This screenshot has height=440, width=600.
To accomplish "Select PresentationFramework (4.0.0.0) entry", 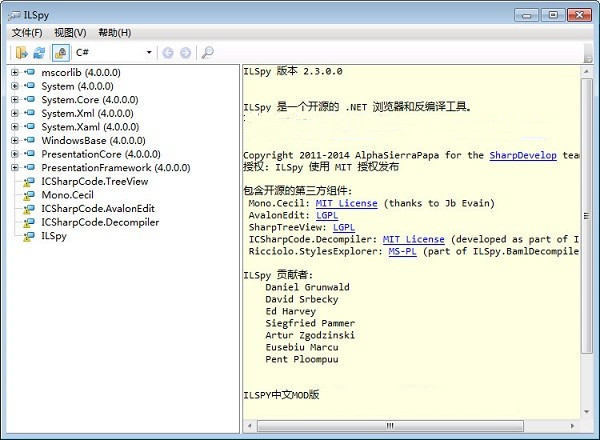I will click(x=116, y=168).
